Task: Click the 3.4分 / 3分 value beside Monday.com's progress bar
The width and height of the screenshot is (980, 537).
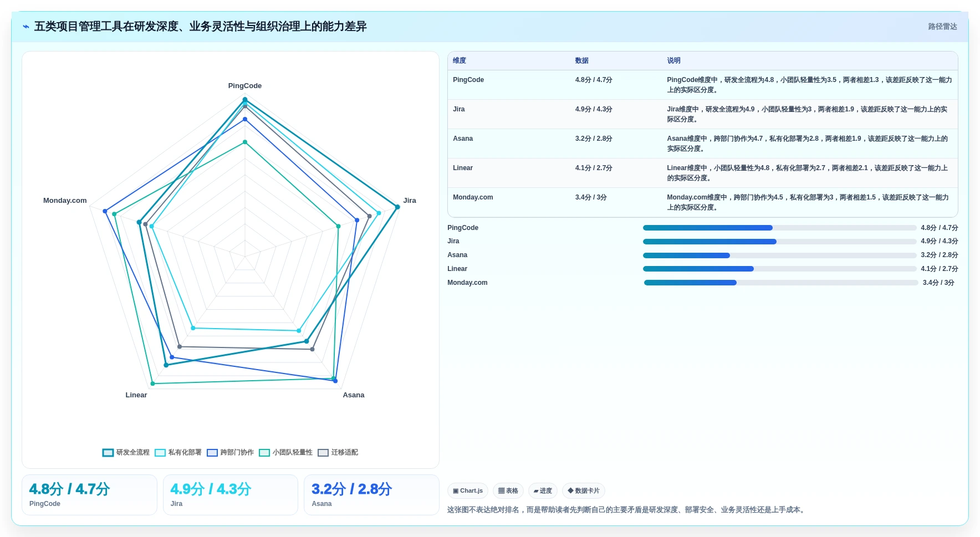Action: click(938, 283)
